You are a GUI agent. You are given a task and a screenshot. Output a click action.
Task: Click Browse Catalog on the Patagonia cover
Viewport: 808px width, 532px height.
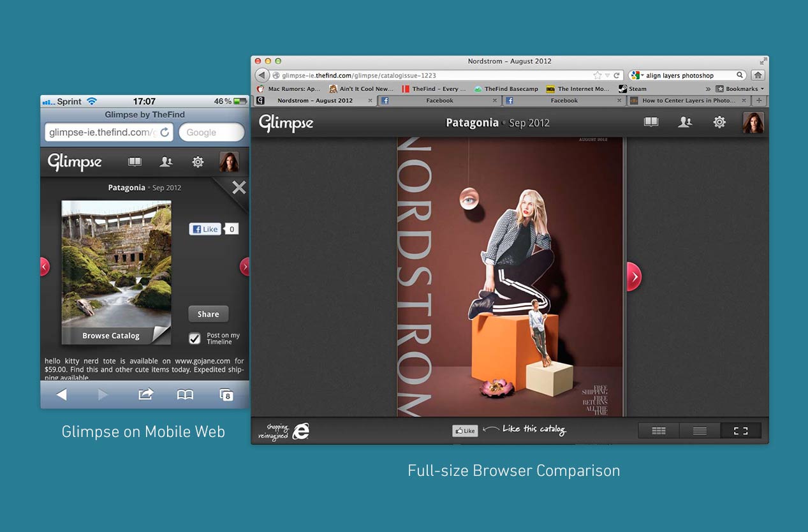[x=111, y=336]
